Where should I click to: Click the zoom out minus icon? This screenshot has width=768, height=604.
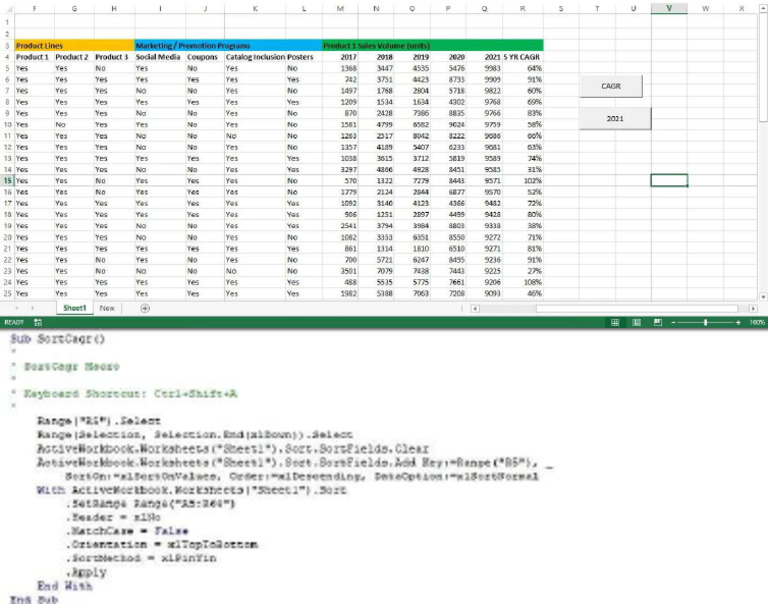[x=674, y=323]
